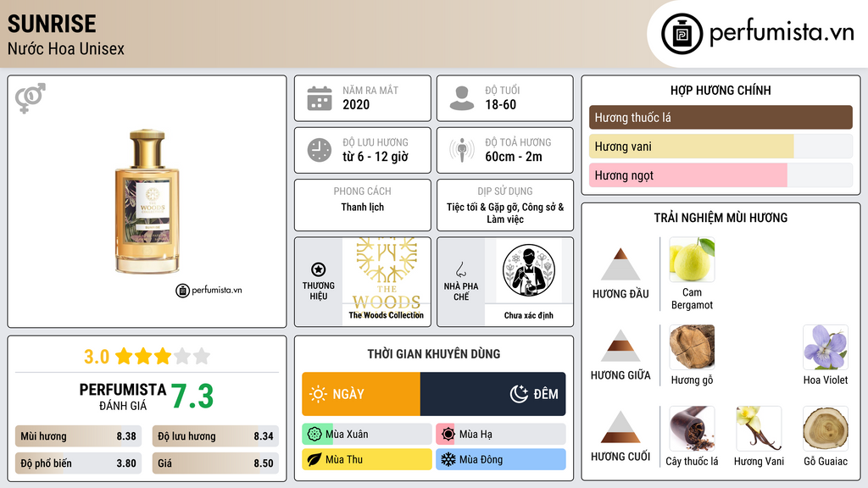
Task: Click the Độ lưu hương 8.34 rating bar
Action: 215,436
